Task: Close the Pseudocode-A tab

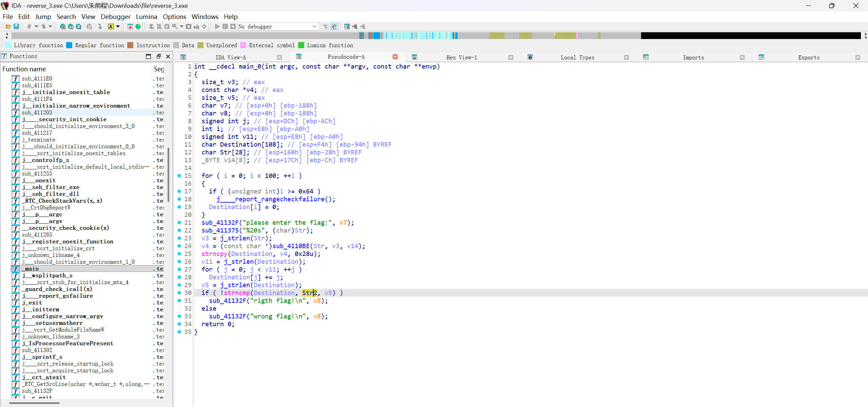Action: (x=395, y=57)
